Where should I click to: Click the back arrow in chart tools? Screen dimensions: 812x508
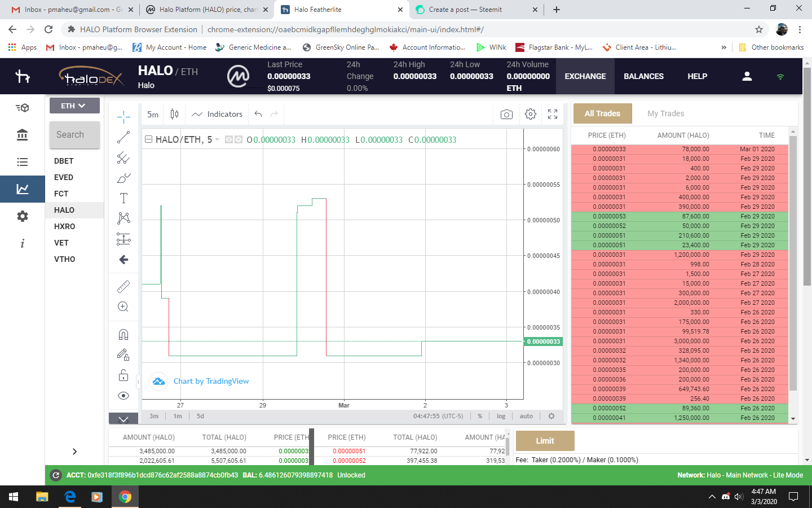123,260
